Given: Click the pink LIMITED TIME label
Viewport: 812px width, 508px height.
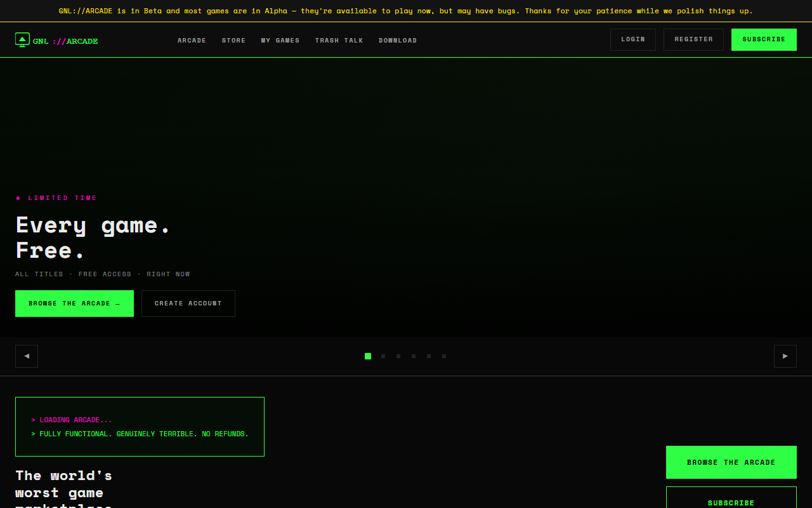Looking at the screenshot, I should [x=56, y=198].
